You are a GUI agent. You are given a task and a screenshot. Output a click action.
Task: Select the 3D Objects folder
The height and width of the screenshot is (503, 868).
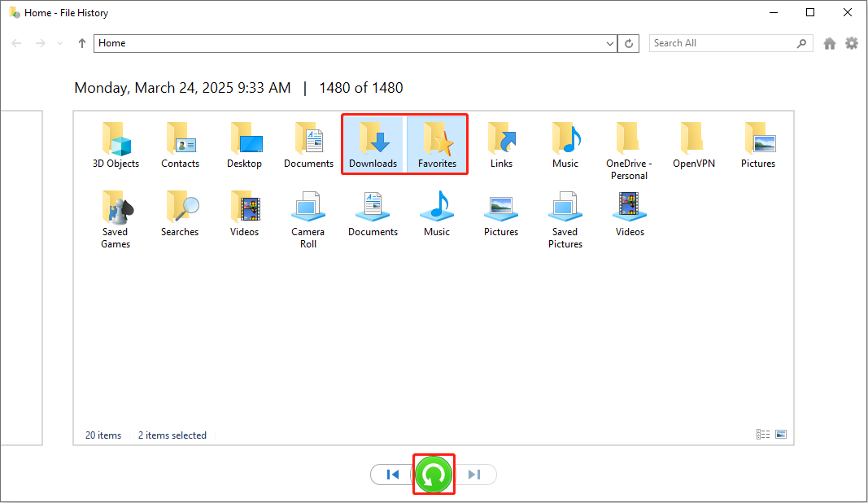116,146
